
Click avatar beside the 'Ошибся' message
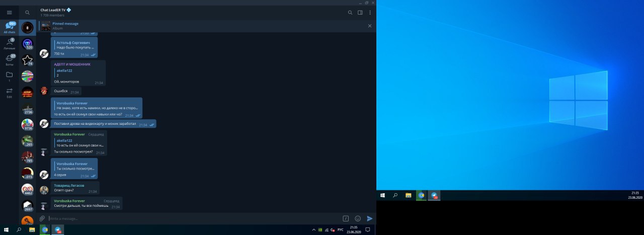[x=44, y=91]
